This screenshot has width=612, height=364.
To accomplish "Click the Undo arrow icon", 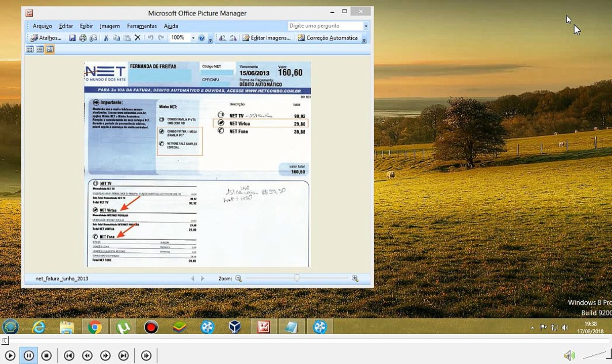I will [x=150, y=38].
